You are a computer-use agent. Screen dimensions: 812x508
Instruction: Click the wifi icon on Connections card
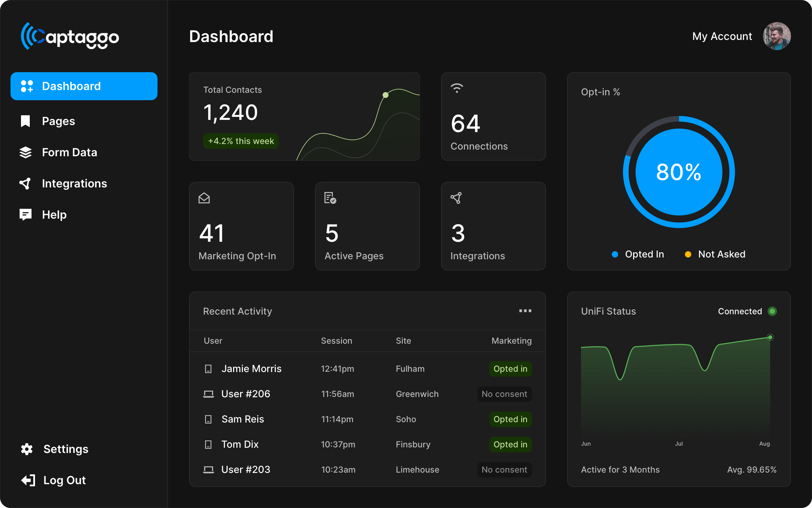pyautogui.click(x=457, y=88)
